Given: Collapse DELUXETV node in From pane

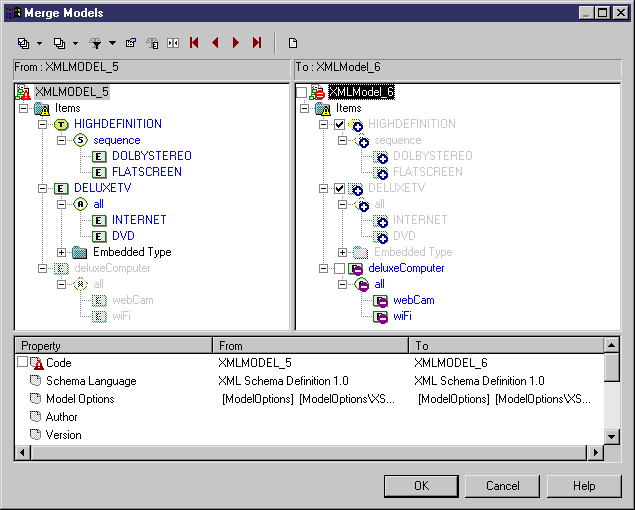Looking at the screenshot, I should [x=43, y=188].
